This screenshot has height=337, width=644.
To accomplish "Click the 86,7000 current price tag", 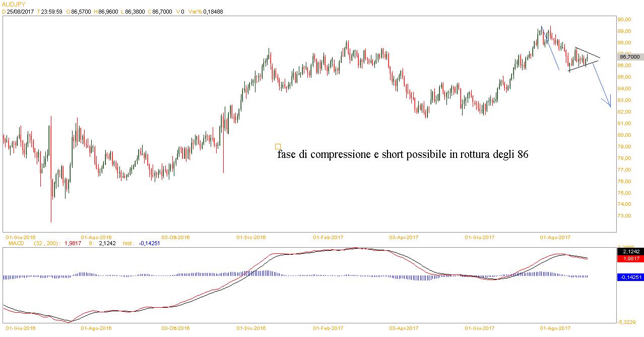I will (x=629, y=57).
